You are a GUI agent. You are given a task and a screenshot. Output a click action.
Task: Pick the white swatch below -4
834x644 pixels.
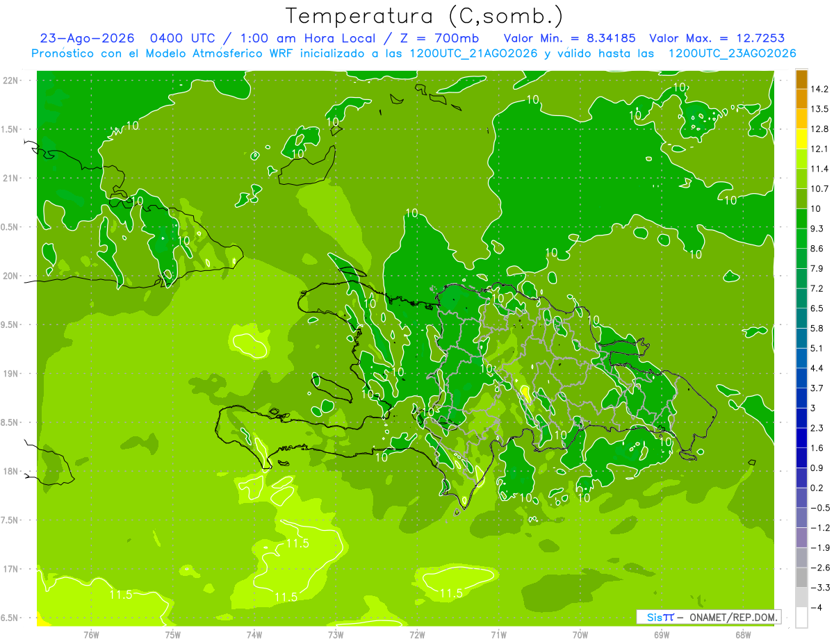coord(801,617)
